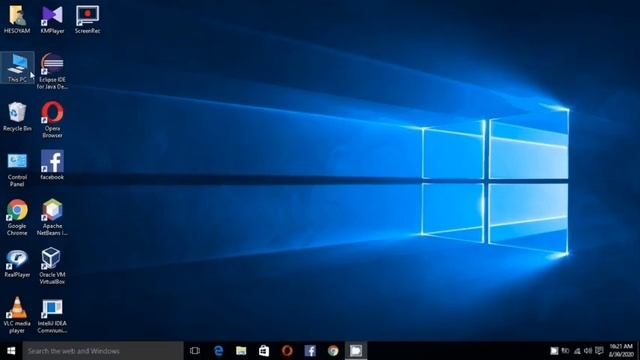The image size is (640, 360).
Task: Open the volume control tray icon
Action: (x=588, y=351)
